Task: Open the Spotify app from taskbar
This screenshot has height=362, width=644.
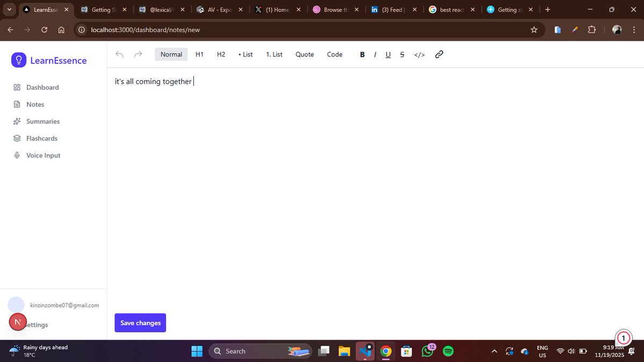Action: click(x=448, y=351)
